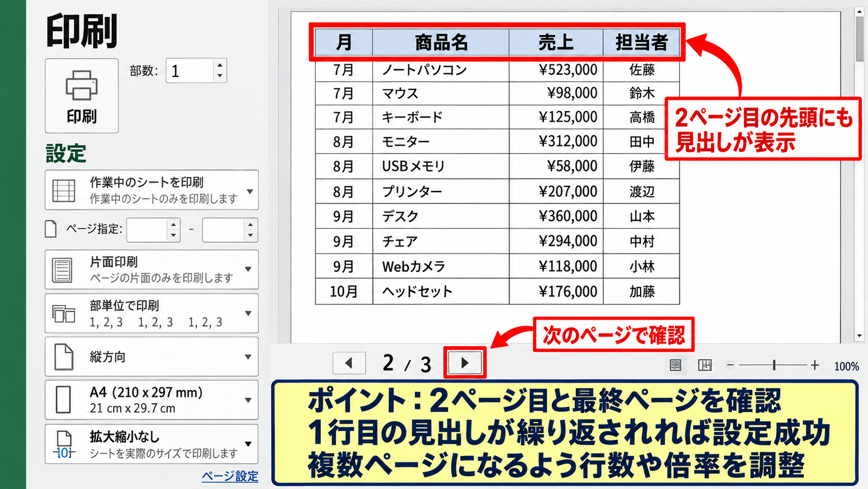Click the sheet grid icon in 作業中のシートを印刷

coord(64,191)
